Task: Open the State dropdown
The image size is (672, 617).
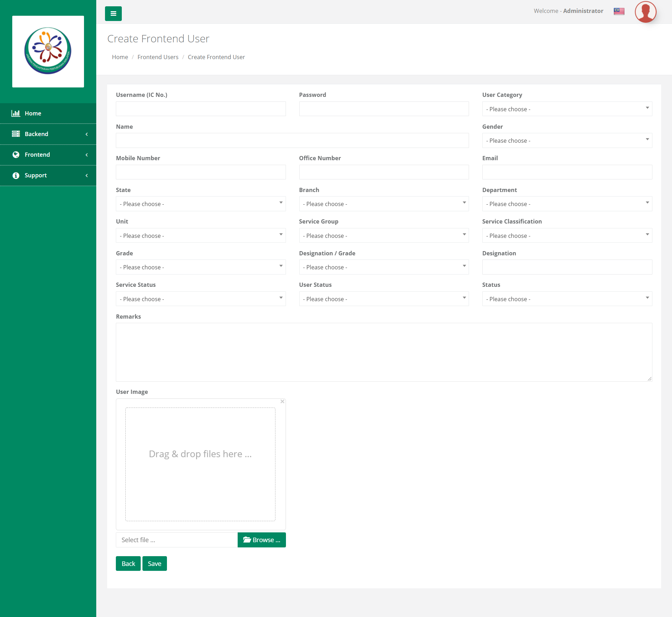Action: pos(201,204)
